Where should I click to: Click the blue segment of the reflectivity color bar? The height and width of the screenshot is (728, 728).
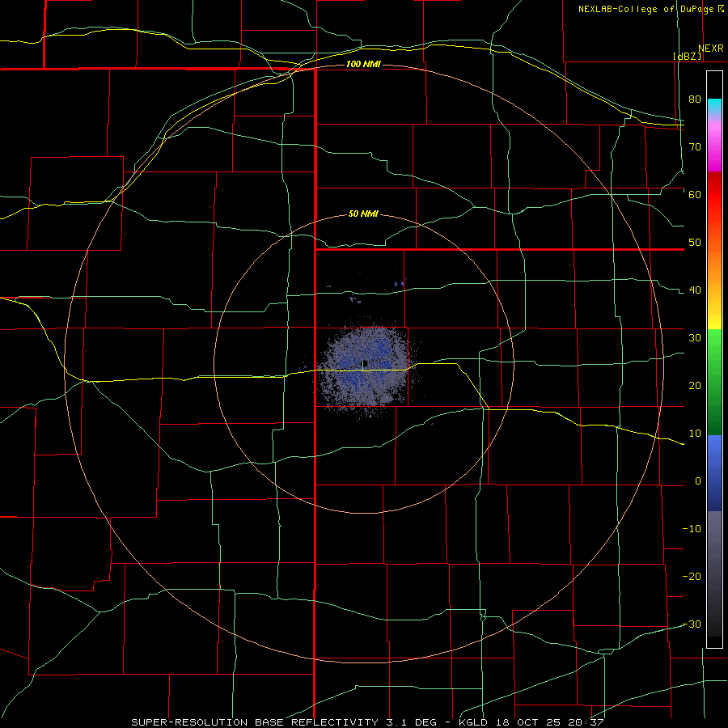pyautogui.click(x=714, y=473)
